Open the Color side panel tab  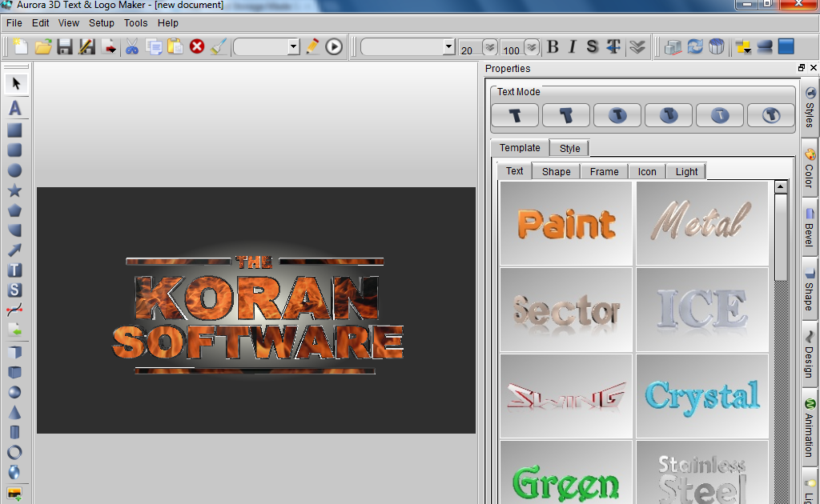click(810, 169)
